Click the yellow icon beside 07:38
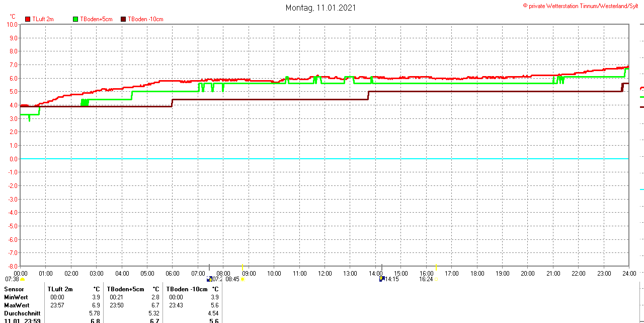The image size is (644, 323). (22, 279)
